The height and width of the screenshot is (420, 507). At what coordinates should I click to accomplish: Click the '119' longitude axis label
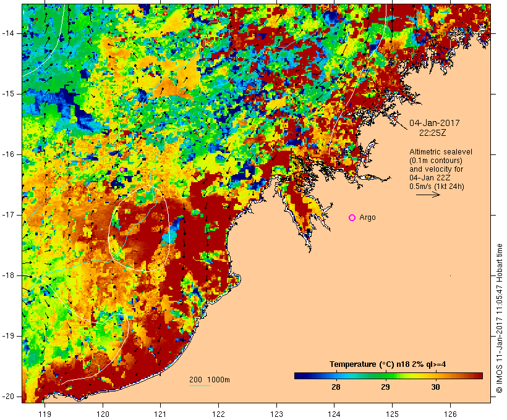(45, 414)
